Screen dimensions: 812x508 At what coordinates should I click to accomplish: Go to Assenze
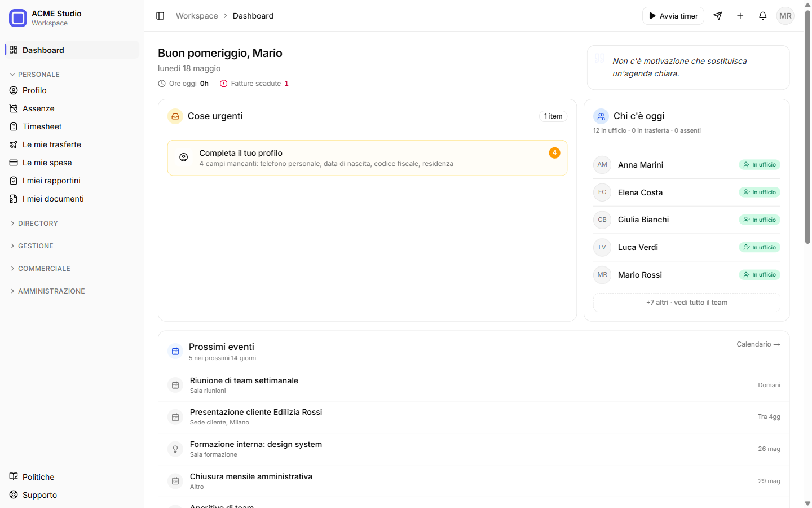tap(72, 108)
